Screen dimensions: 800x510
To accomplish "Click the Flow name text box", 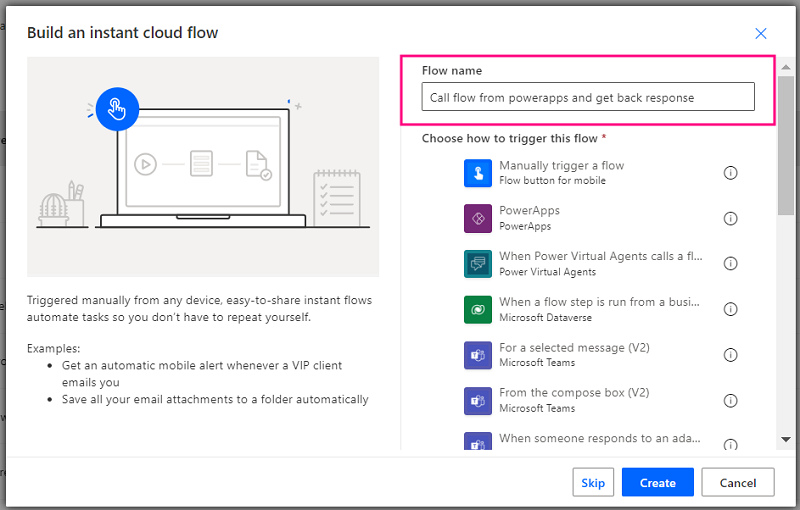I will [x=588, y=97].
